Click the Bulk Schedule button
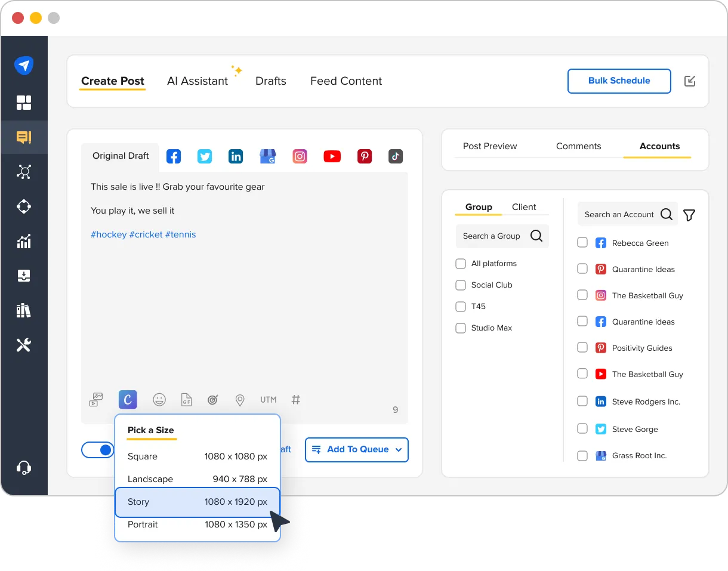 click(619, 81)
